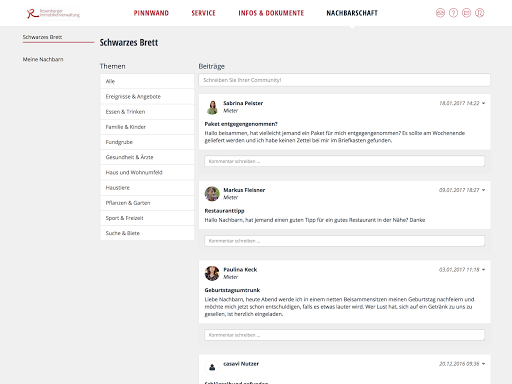Click the 'Schreiben Sie Ihrer Community' field

pyautogui.click(x=344, y=80)
